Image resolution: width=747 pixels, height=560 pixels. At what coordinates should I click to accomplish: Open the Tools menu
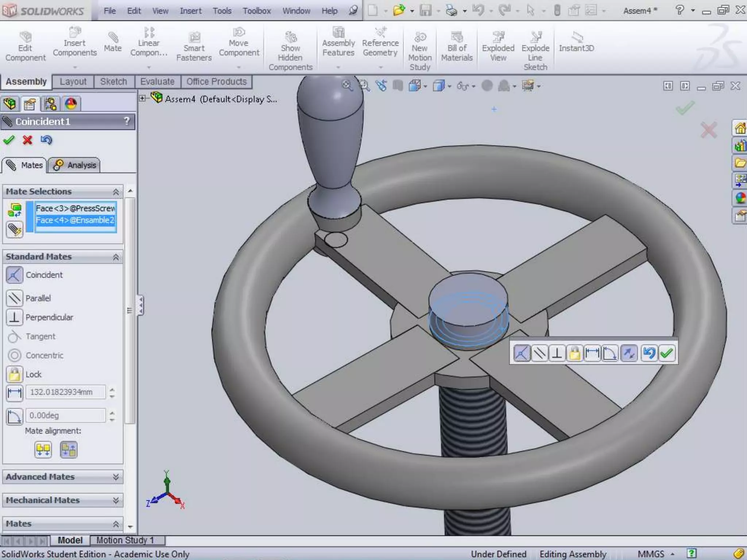pyautogui.click(x=222, y=11)
